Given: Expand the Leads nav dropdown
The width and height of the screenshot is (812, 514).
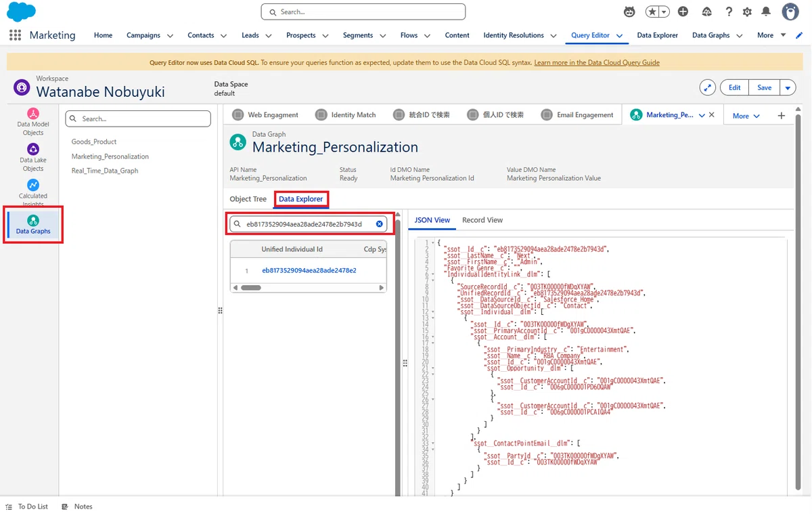Looking at the screenshot, I should (x=268, y=36).
